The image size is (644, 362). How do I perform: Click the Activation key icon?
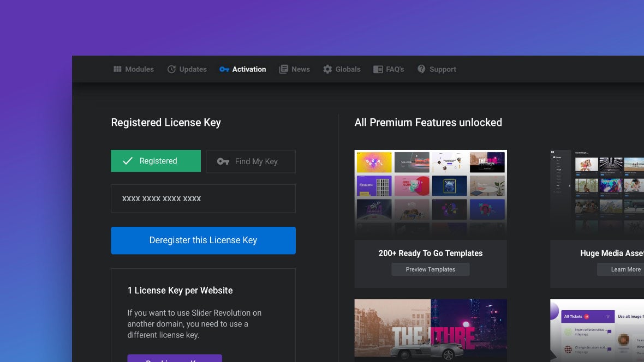pyautogui.click(x=224, y=69)
